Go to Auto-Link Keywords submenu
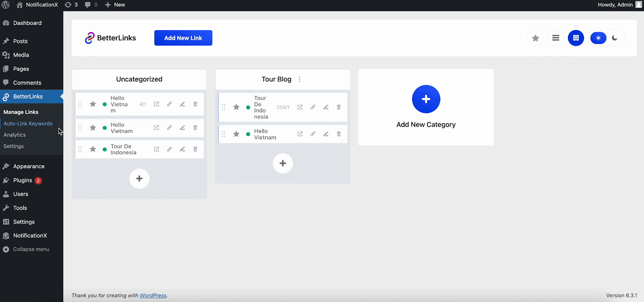 click(28, 124)
